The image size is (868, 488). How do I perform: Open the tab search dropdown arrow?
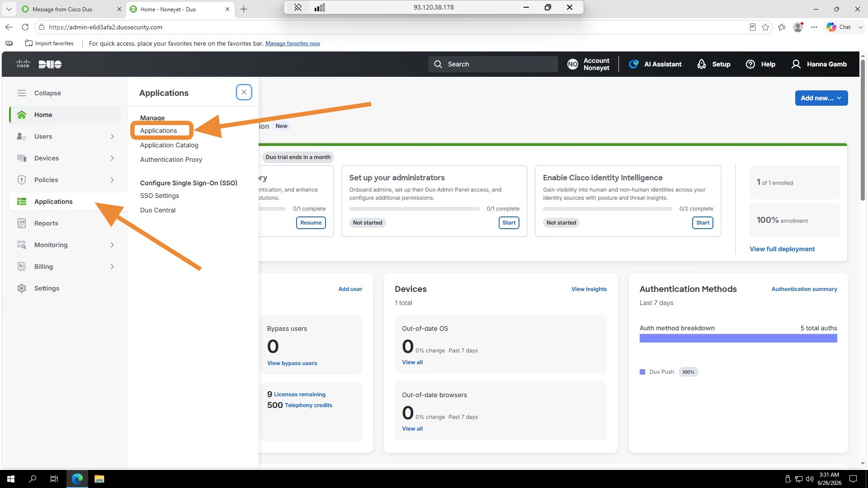pos(9,9)
